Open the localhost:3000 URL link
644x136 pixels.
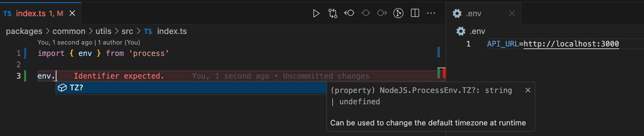571,44
